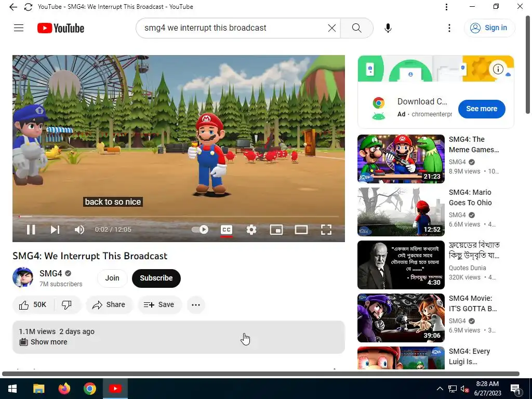Screen dimensions: 532x399
Task: Seek on the video progress bar
Action: (179, 216)
